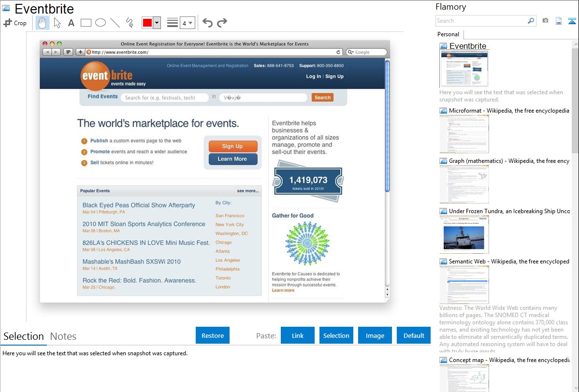
Task: Pick the ellipse shape tool
Action: [101, 23]
